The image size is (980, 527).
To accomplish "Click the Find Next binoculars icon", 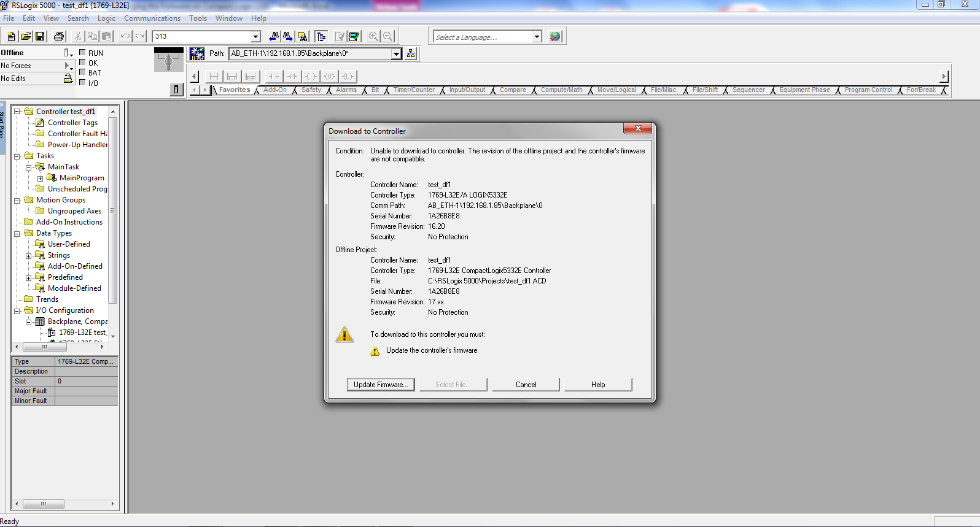I will point(288,37).
